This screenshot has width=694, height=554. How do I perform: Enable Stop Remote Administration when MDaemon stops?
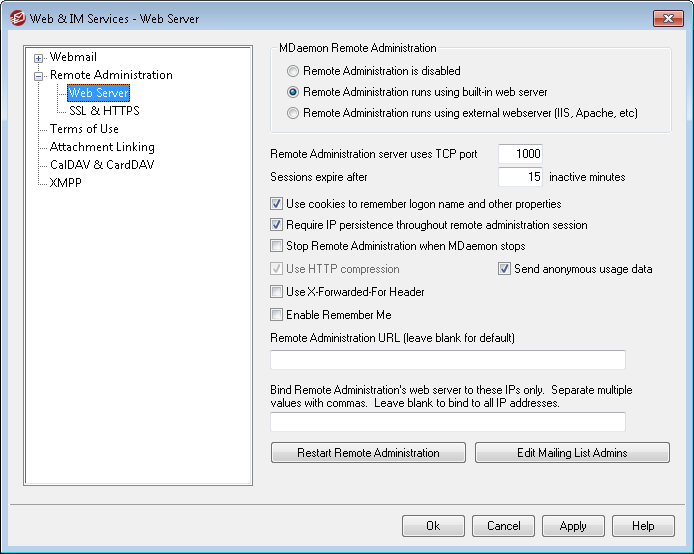(277, 246)
